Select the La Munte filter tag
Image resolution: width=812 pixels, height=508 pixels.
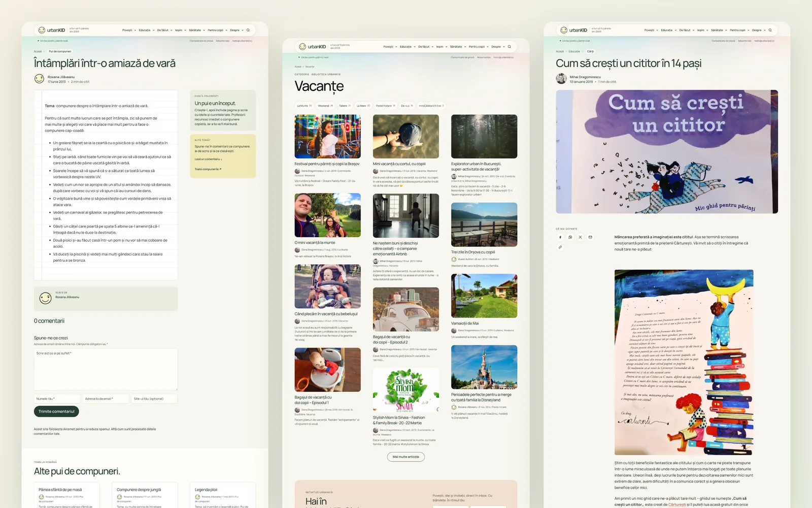click(x=304, y=106)
